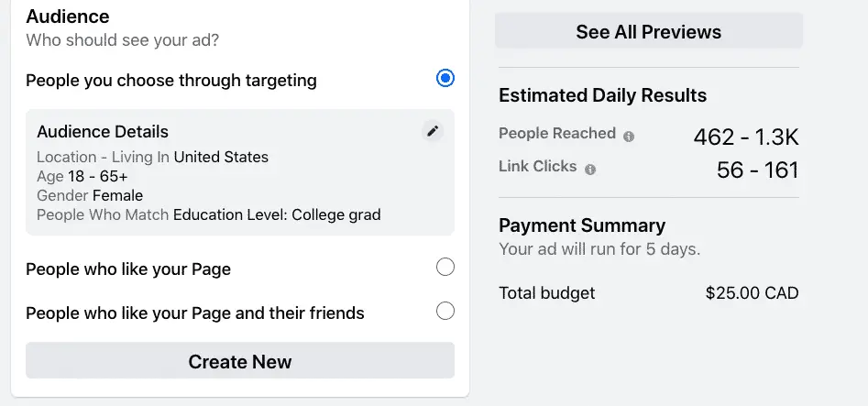Screen dimensions: 868x406
Task: Click the 'Who should see your ad?' subtitle
Action: 122,40
